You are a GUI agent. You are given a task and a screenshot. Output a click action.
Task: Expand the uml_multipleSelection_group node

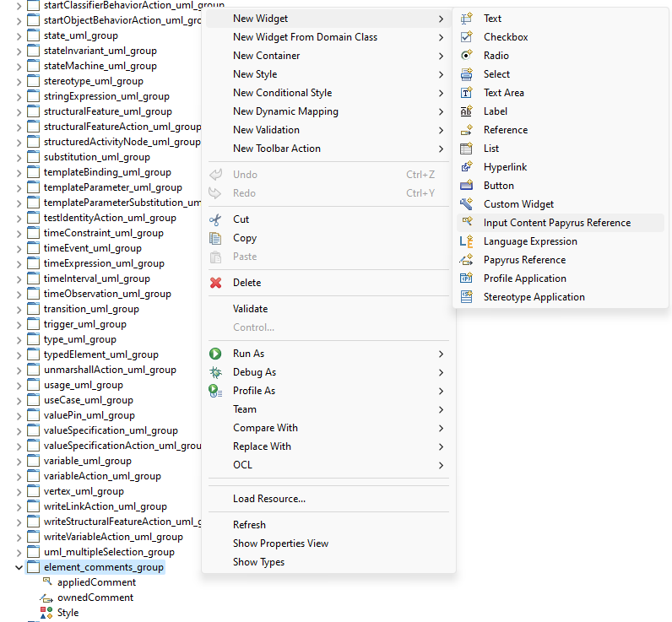[x=19, y=552]
